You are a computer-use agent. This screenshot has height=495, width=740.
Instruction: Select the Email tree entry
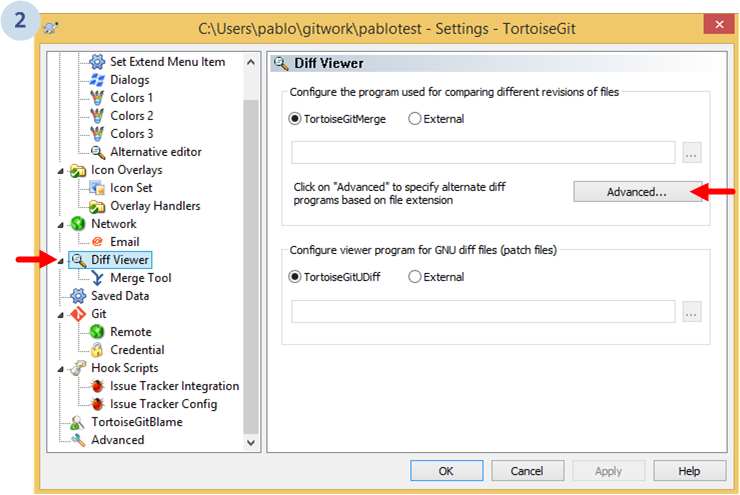pyautogui.click(x=125, y=242)
